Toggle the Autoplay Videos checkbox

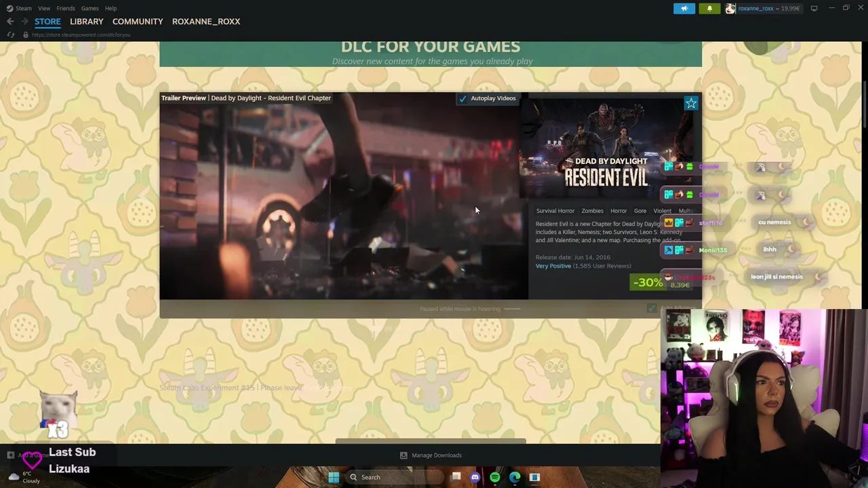(462, 98)
